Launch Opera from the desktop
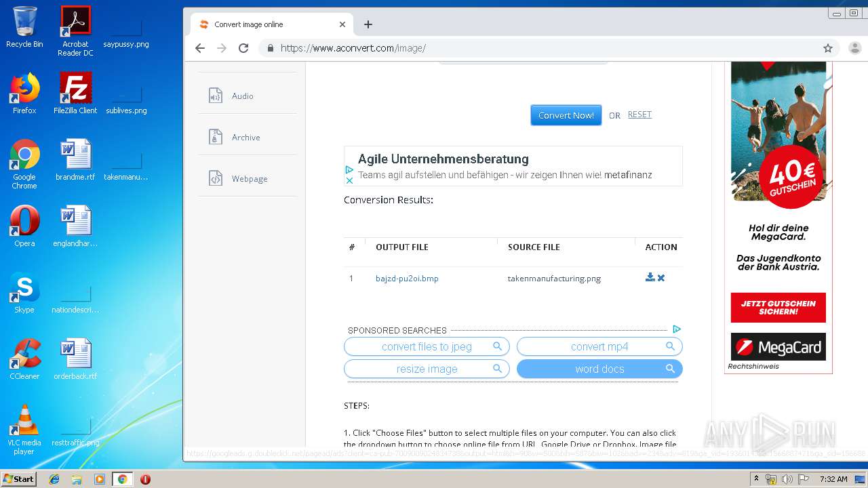Image resolution: width=868 pixels, height=488 pixels. (24, 226)
